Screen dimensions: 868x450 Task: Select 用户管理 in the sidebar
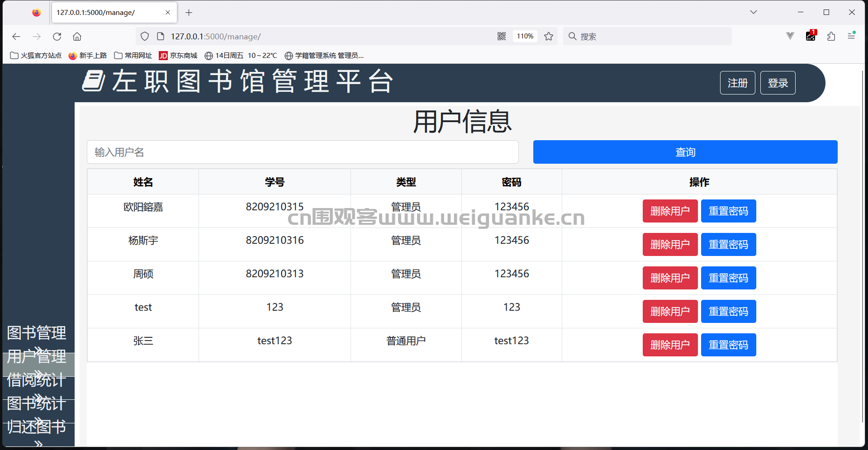click(x=37, y=356)
